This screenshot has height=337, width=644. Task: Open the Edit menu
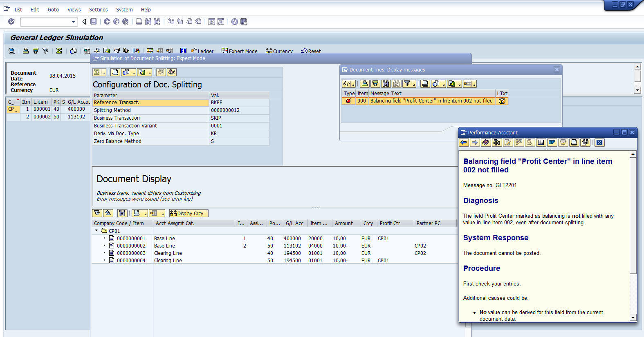35,10
